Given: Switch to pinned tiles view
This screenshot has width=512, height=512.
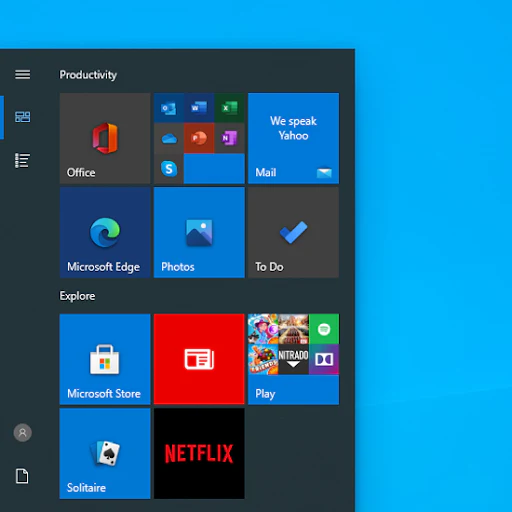Looking at the screenshot, I should 22,117.
